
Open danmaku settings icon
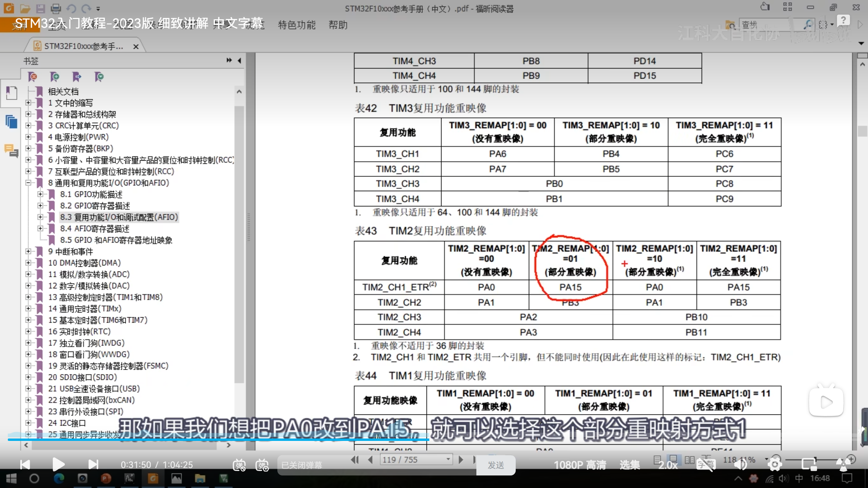coord(262,465)
